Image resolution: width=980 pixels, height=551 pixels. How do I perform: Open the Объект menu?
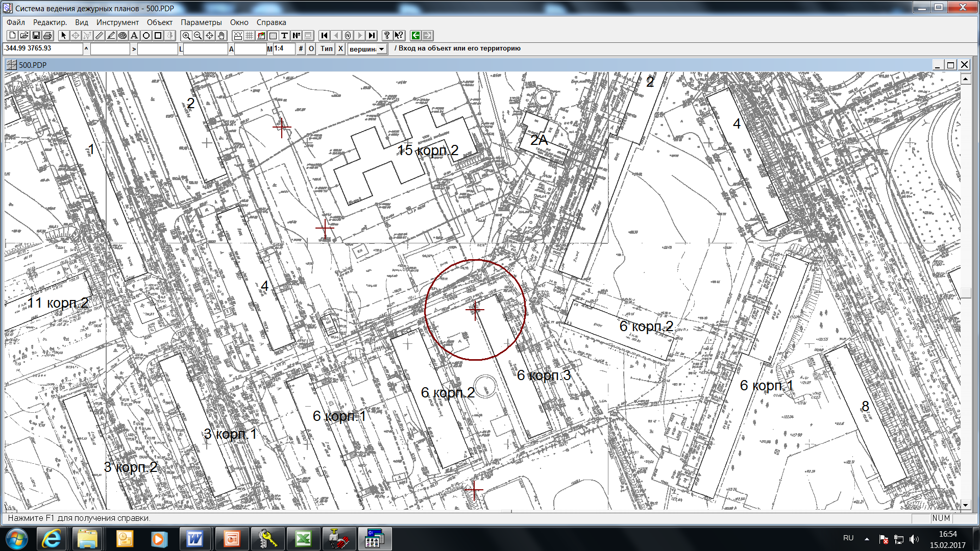click(x=160, y=22)
